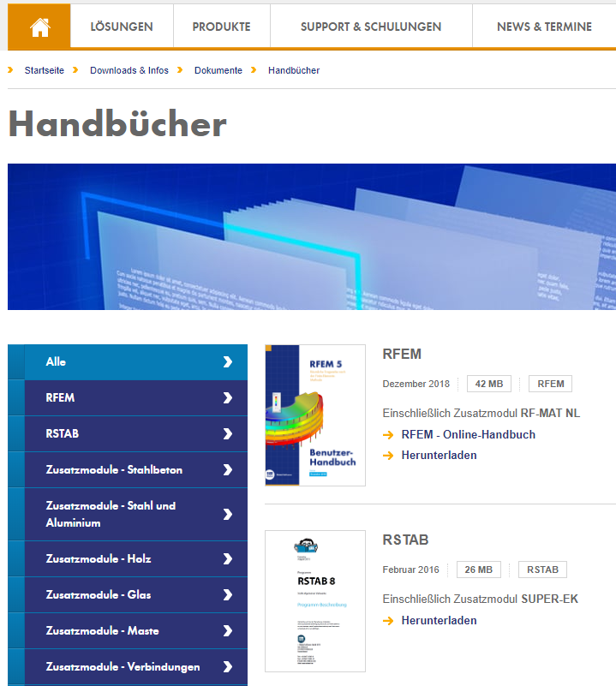Click the Handbücher breadcrumb

click(294, 70)
